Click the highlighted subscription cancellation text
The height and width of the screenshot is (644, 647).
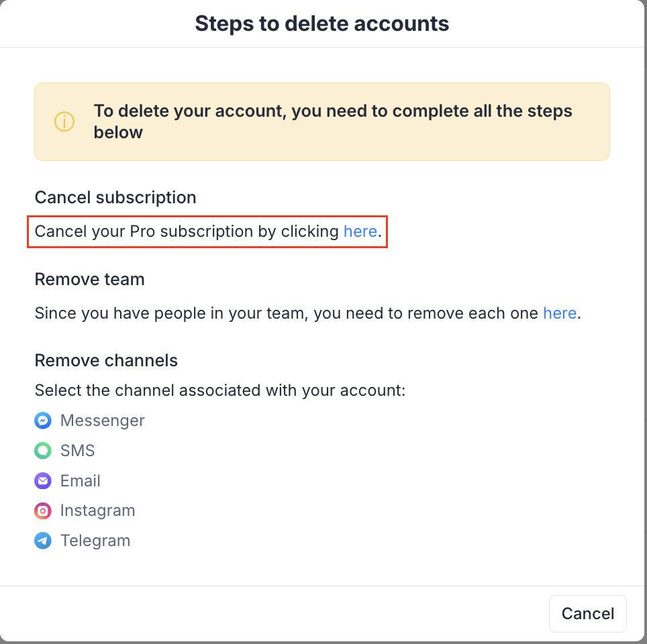point(207,231)
